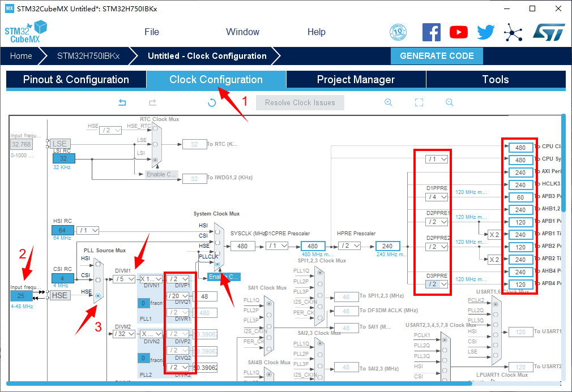Screen dimensions: 572x392
Task: Click the GENERATE CODE button
Action: [x=437, y=56]
